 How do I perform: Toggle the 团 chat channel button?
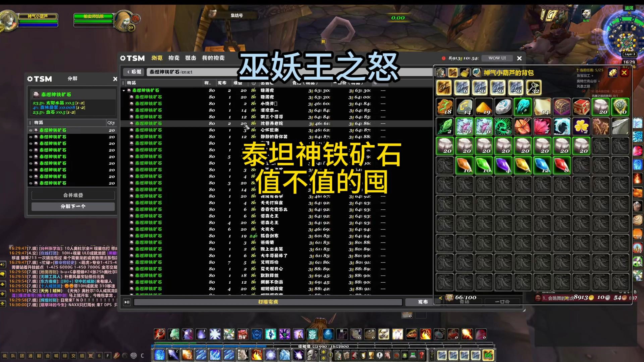pos(22,355)
